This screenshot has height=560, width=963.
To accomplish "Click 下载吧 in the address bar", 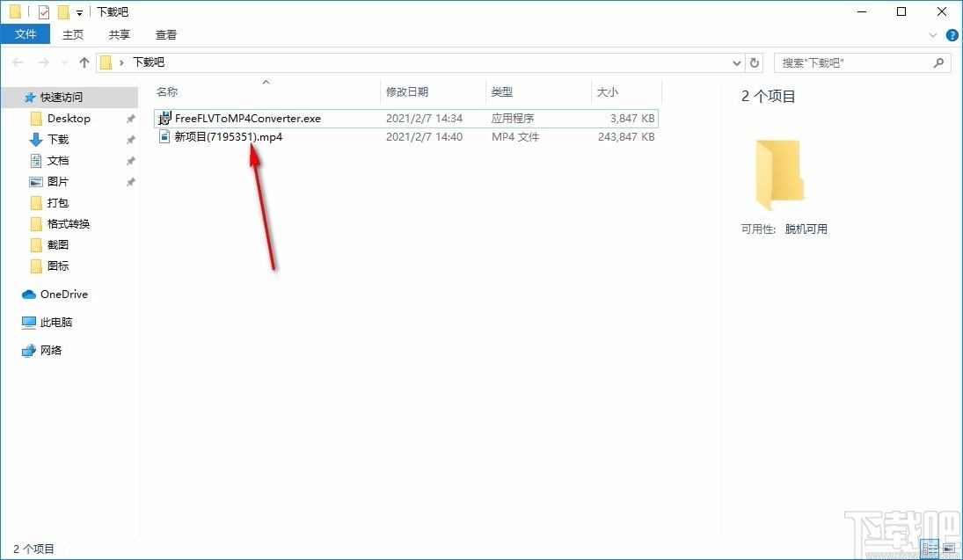I will pyautogui.click(x=149, y=62).
